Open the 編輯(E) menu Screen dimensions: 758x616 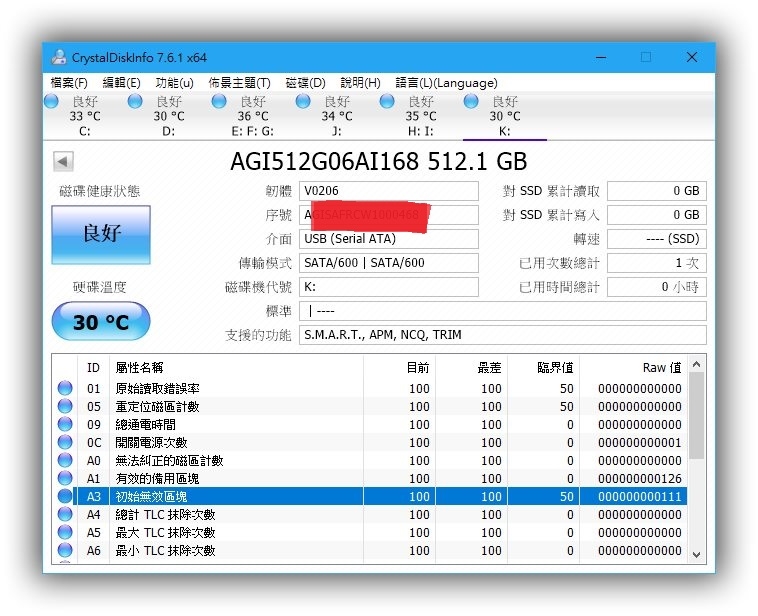pyautogui.click(x=121, y=83)
